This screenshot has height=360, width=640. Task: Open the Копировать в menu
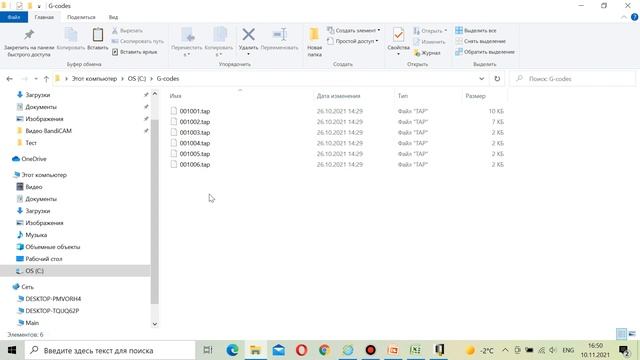pyautogui.click(x=219, y=42)
